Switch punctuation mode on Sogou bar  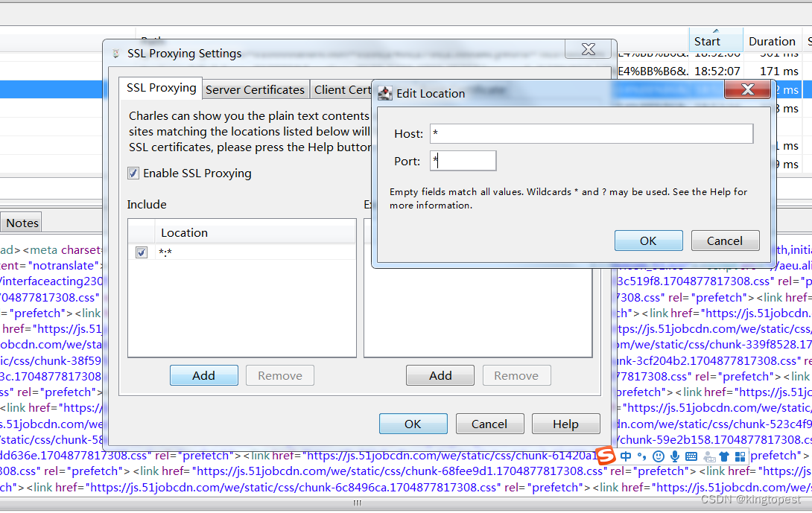pyautogui.click(x=642, y=456)
